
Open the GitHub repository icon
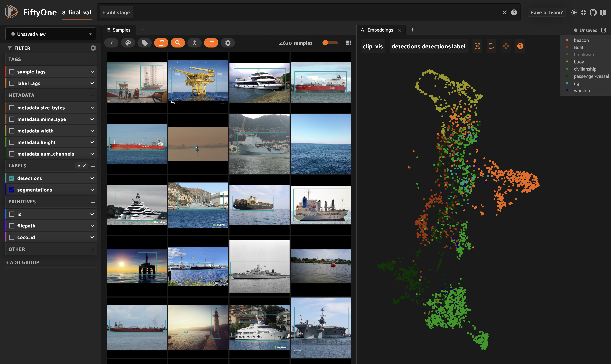593,13
